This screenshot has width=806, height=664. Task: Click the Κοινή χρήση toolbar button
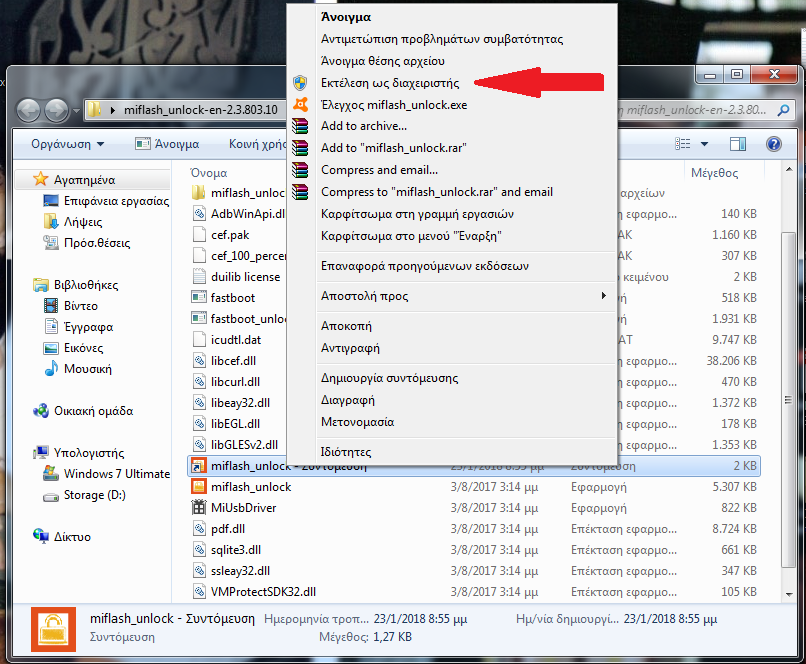[x=257, y=144]
